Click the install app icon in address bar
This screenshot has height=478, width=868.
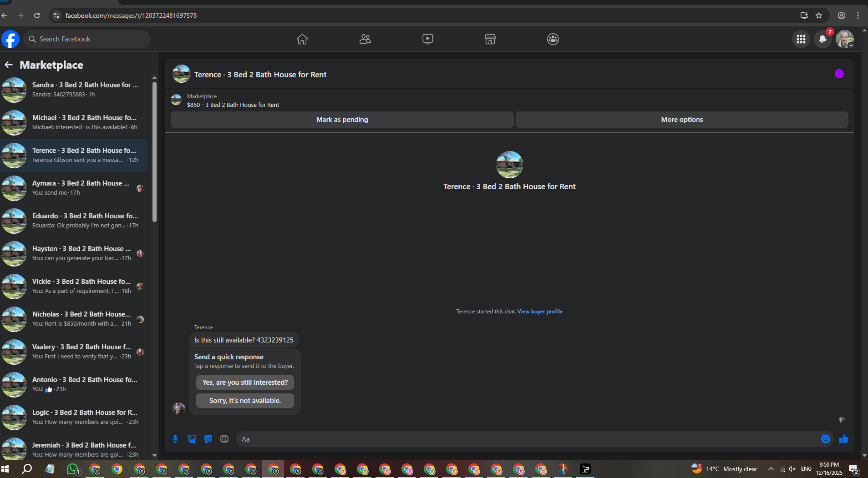[x=804, y=15]
